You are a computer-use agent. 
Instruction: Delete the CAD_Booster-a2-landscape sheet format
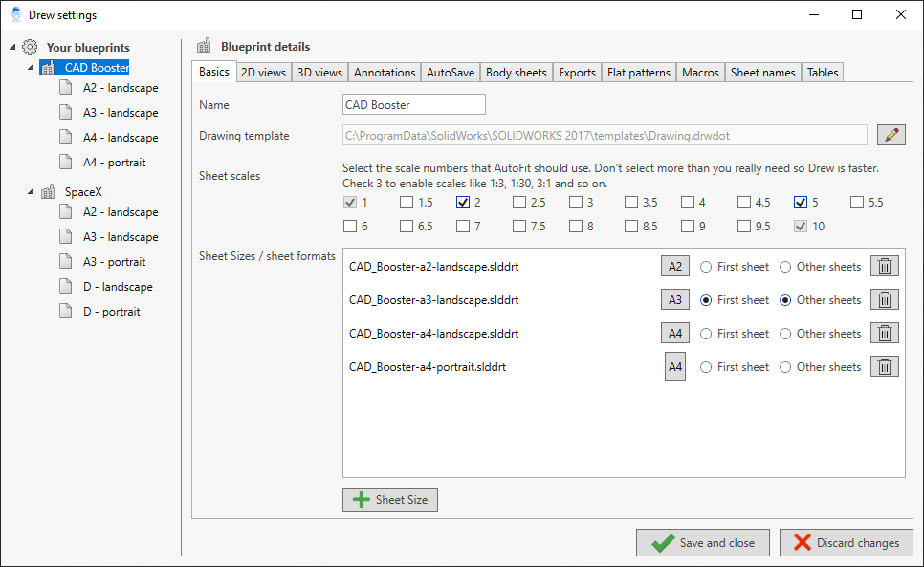coord(884,267)
